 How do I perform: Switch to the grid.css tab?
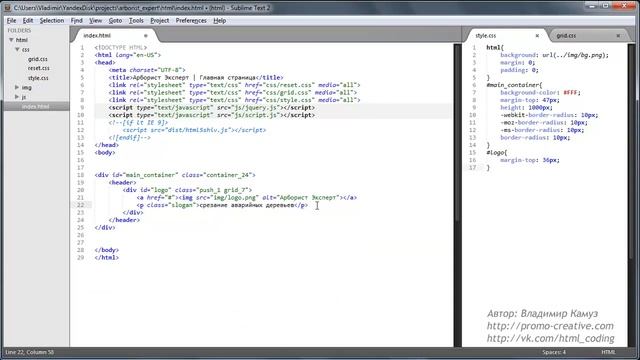click(566, 36)
